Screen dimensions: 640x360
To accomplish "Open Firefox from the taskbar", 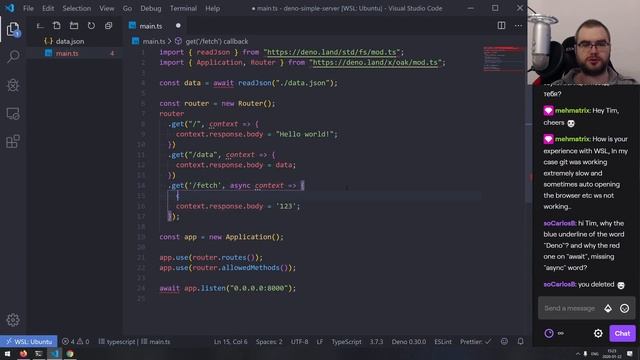I will (23, 353).
